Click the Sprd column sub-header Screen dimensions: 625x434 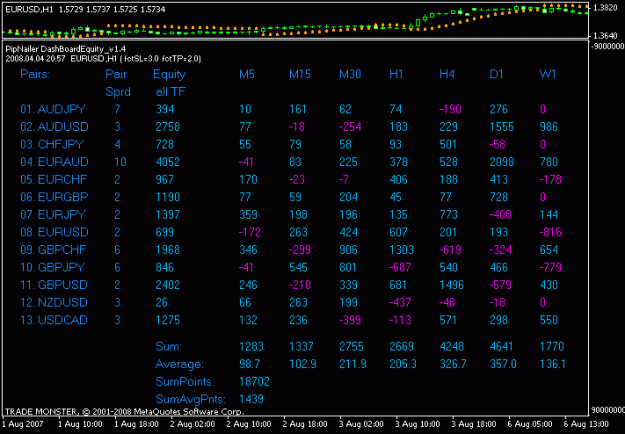point(118,92)
